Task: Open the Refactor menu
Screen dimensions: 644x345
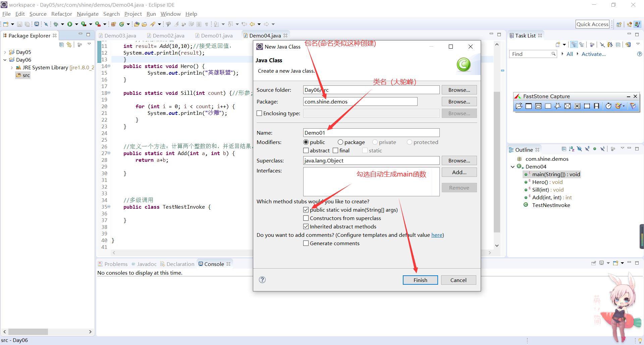Action: tap(62, 14)
